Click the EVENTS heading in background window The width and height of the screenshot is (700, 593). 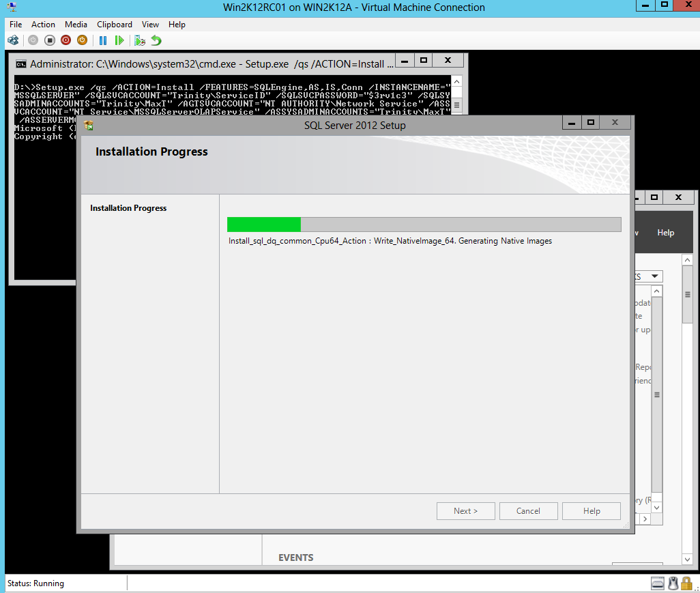296,558
